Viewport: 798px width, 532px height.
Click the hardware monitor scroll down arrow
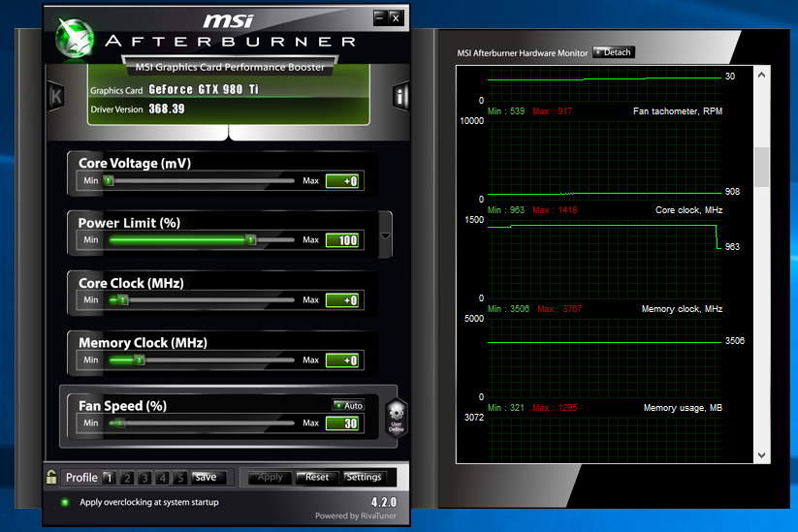tap(761, 455)
